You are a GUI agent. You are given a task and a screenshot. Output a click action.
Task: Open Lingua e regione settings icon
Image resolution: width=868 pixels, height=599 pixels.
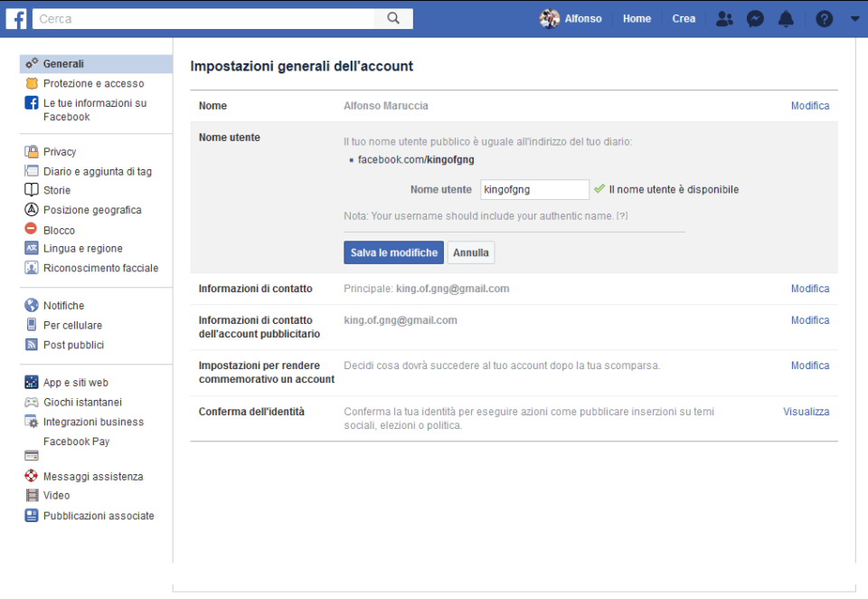(x=32, y=248)
